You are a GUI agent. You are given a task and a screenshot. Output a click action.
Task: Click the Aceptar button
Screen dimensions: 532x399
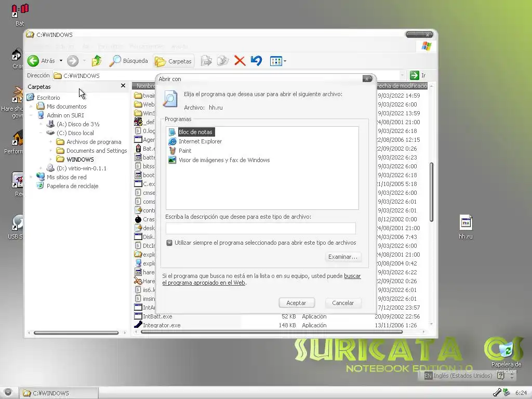(x=296, y=303)
